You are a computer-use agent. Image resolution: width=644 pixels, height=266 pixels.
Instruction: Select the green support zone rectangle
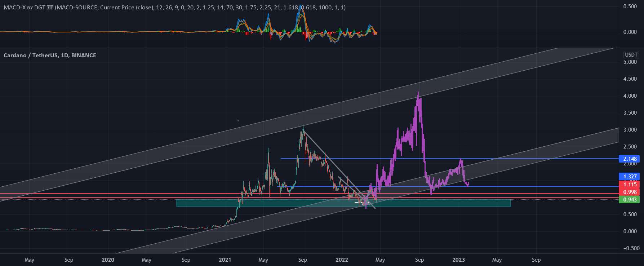[343, 203]
